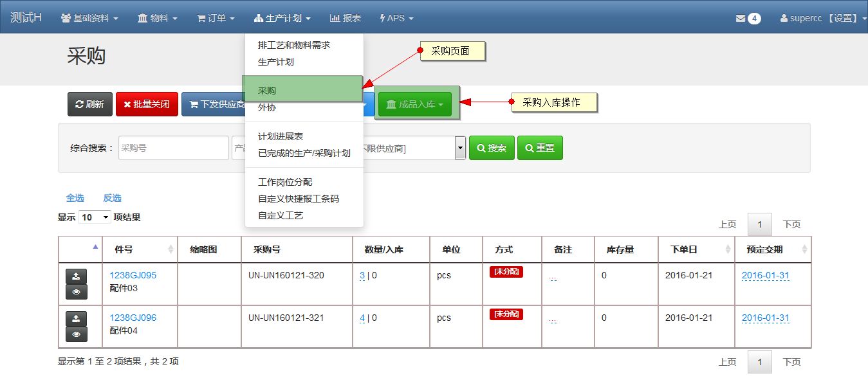The width and height of the screenshot is (868, 387).
Task: Click eye view icon for part 1238GJ096
Action: 77,334
